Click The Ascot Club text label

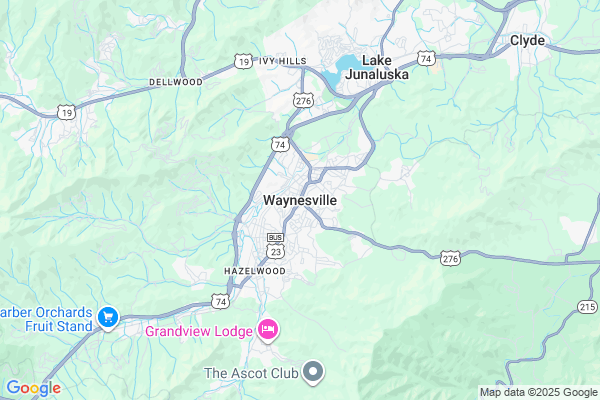(251, 373)
